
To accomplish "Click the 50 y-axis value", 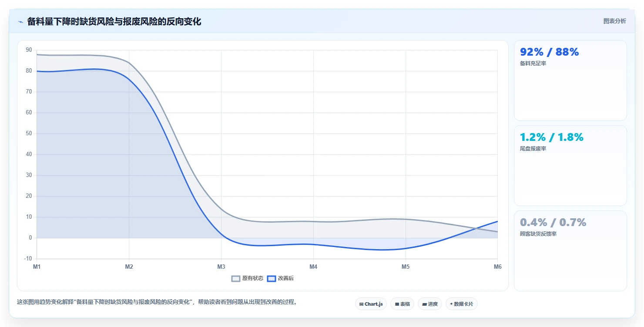I will pyautogui.click(x=29, y=133).
